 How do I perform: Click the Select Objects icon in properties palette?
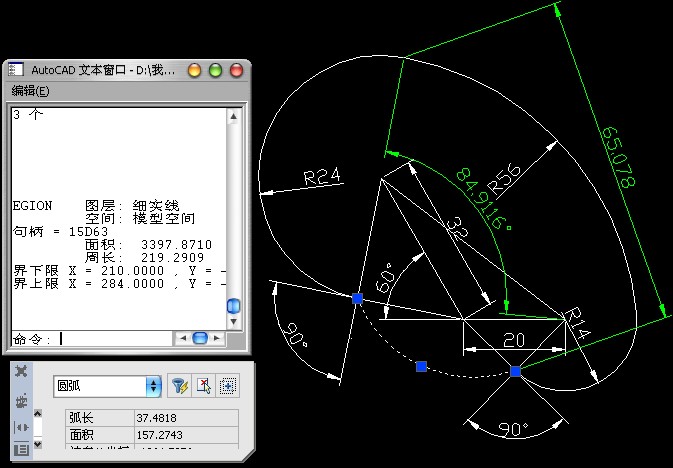coord(204,386)
